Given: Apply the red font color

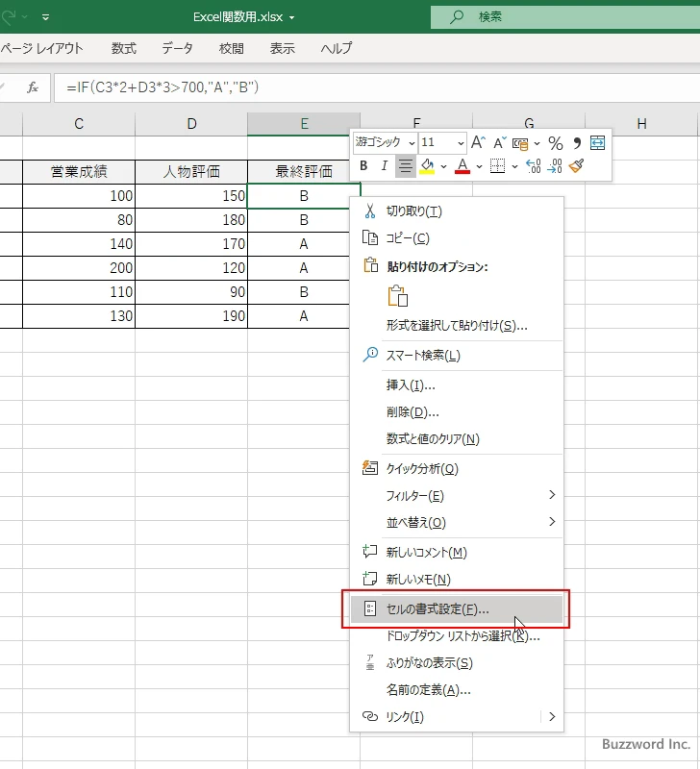Looking at the screenshot, I should [462, 165].
